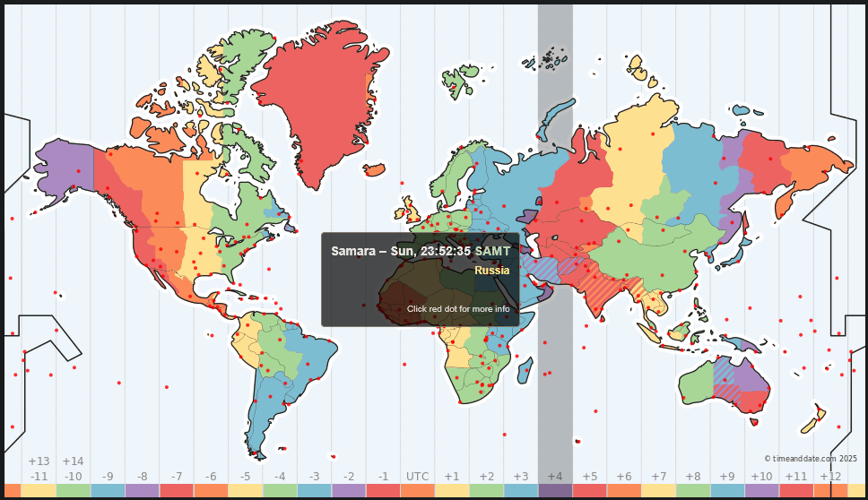Click the blue Brazil region

[310, 354]
